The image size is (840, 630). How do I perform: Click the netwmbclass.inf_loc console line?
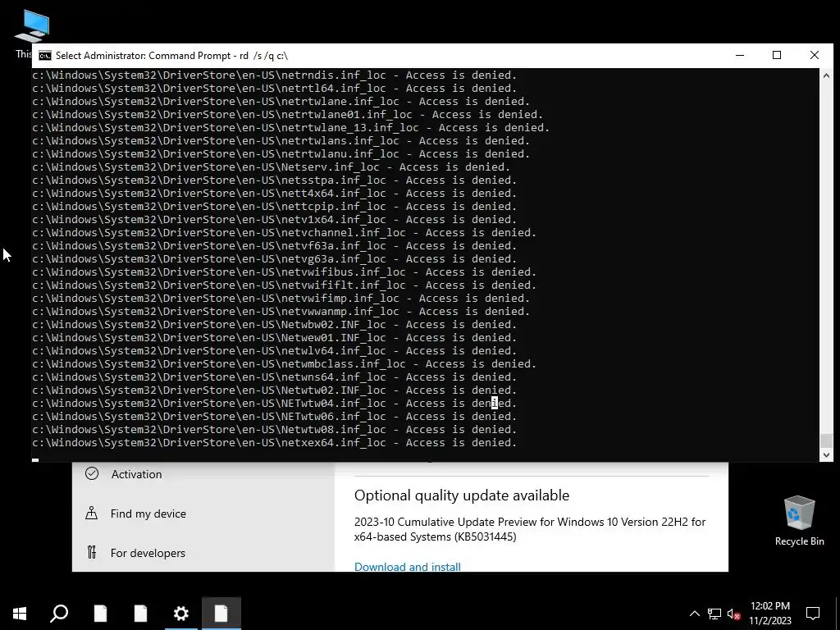tap(284, 363)
